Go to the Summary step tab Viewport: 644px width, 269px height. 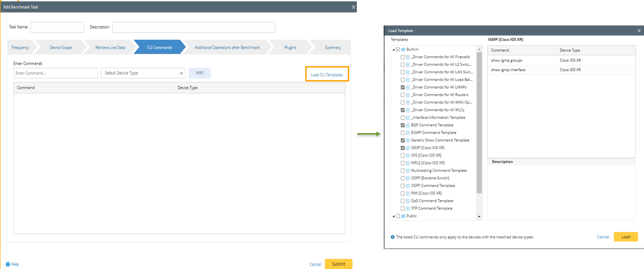(333, 47)
